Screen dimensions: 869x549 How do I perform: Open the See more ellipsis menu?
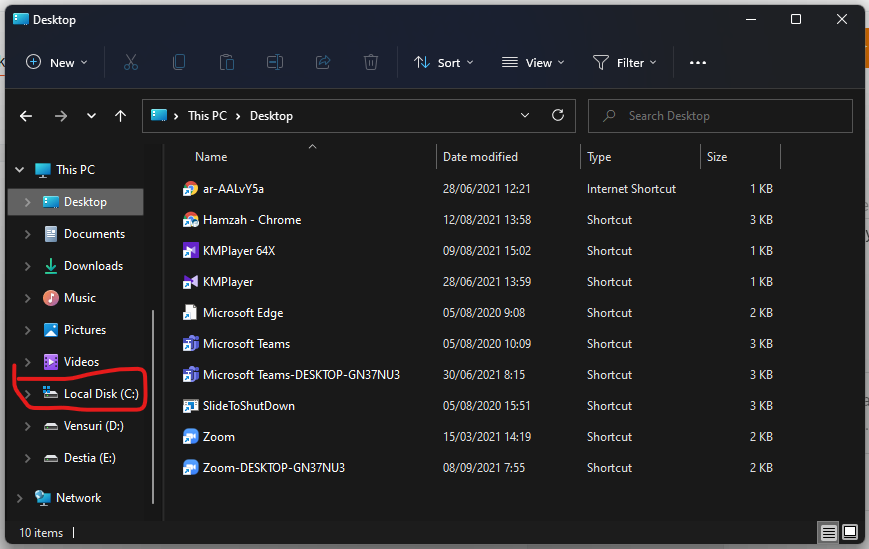(698, 63)
